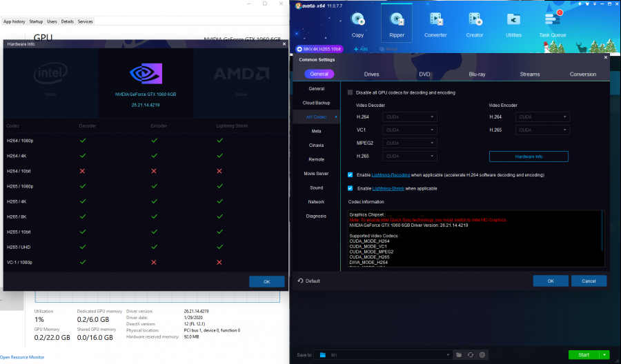
Task: Open the Lightning-Recoding link
Action: pyautogui.click(x=391, y=175)
